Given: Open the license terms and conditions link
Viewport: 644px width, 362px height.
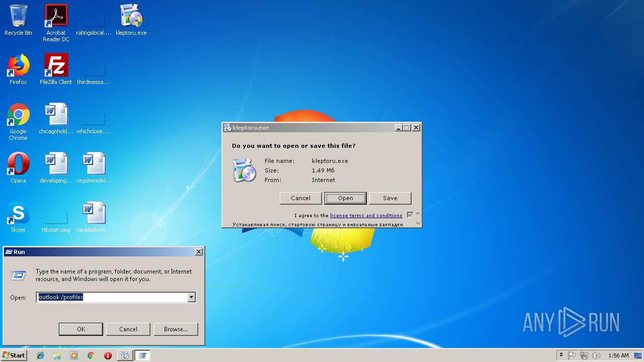Looking at the screenshot, I should point(366,216).
